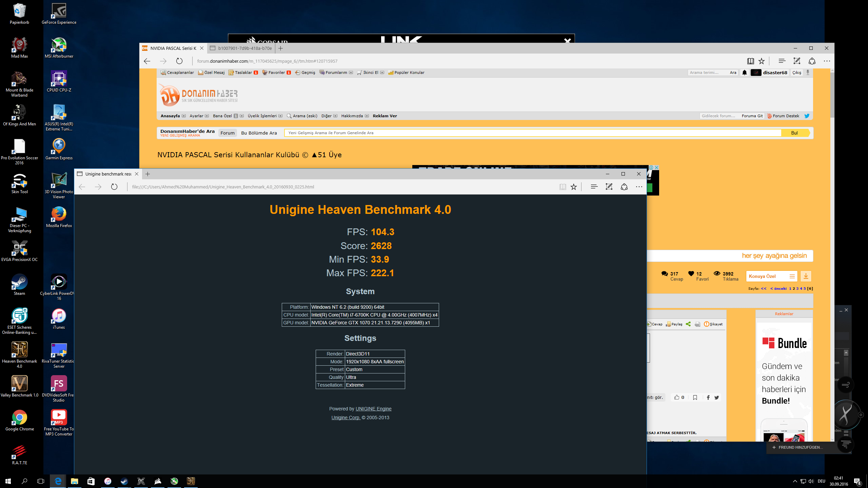The width and height of the screenshot is (868, 488).
Task: Click like thumbs-up icon on forum post
Action: (676, 398)
